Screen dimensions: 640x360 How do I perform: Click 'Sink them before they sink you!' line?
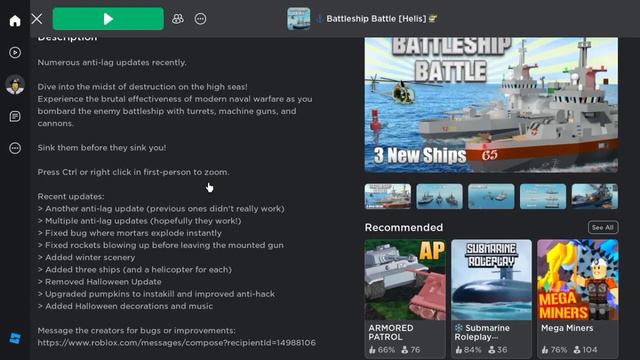click(x=102, y=148)
